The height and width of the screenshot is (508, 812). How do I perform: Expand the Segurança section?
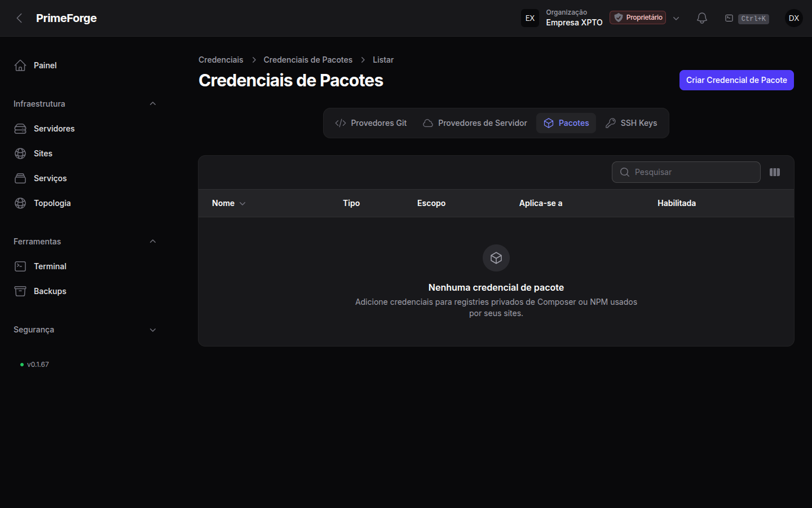pos(153,330)
